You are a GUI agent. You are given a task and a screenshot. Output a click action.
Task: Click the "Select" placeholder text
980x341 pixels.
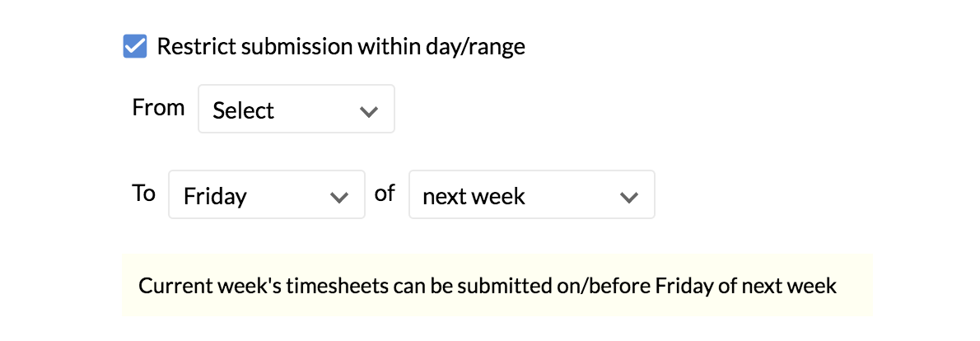coord(243,110)
